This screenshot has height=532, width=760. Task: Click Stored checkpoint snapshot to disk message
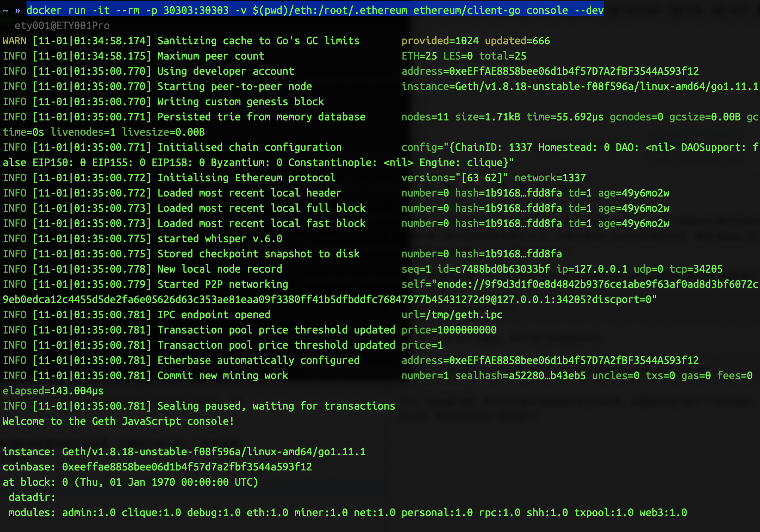click(259, 254)
